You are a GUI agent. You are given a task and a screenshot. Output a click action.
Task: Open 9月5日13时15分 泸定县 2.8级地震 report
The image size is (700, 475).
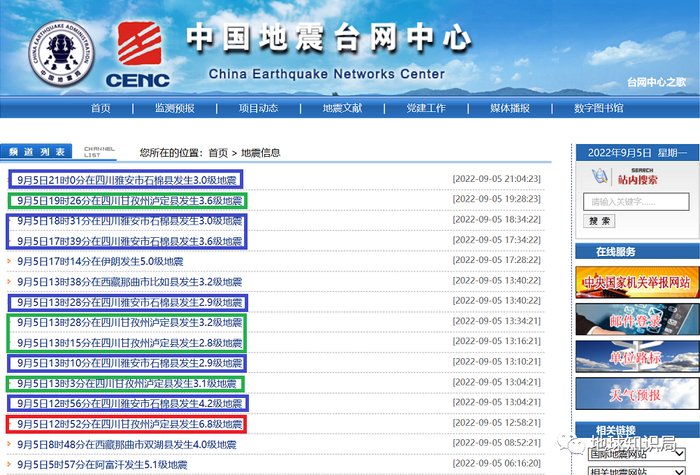(x=129, y=343)
